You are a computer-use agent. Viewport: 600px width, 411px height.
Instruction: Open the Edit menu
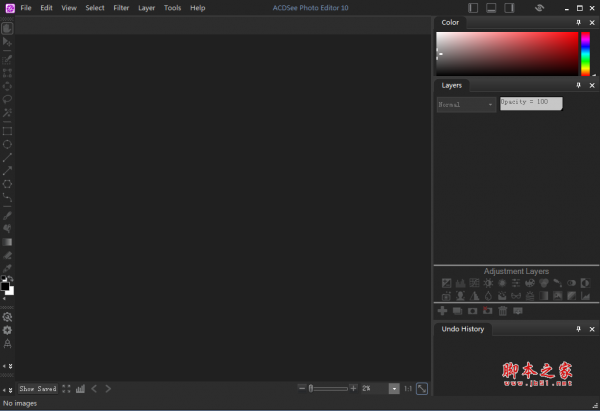[46, 8]
